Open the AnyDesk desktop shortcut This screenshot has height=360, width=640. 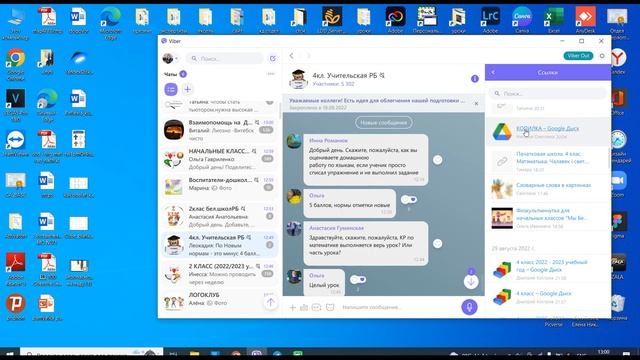click(x=585, y=20)
